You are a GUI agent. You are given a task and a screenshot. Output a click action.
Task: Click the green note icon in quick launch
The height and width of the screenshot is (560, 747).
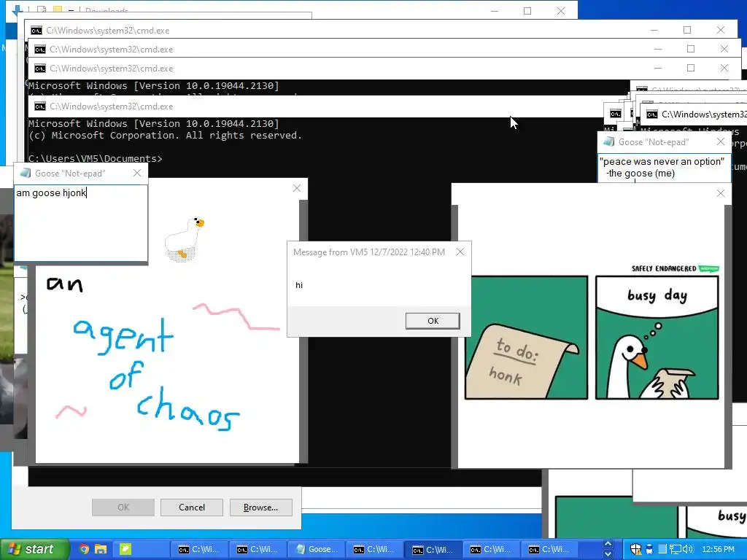coord(125,549)
